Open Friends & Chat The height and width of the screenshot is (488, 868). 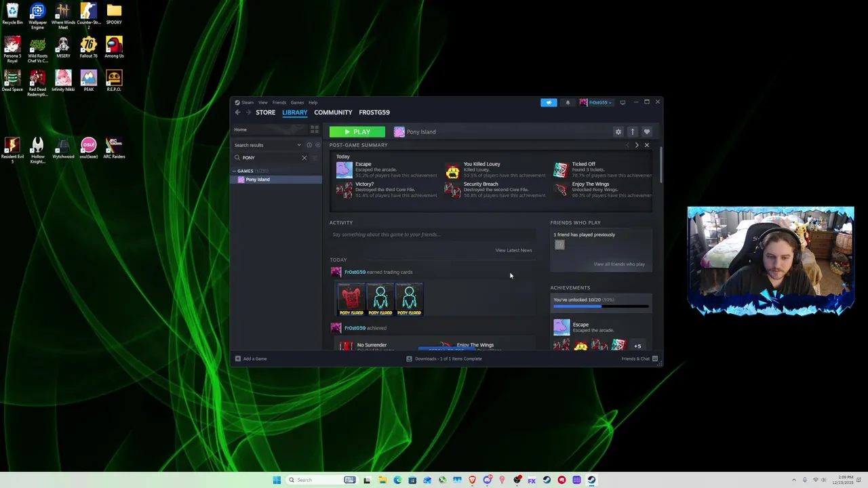click(x=639, y=359)
